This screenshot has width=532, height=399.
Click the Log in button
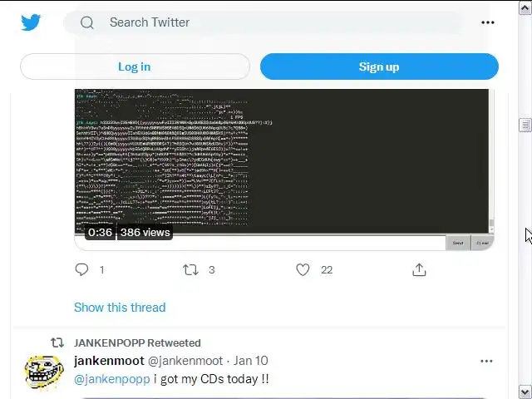click(135, 66)
